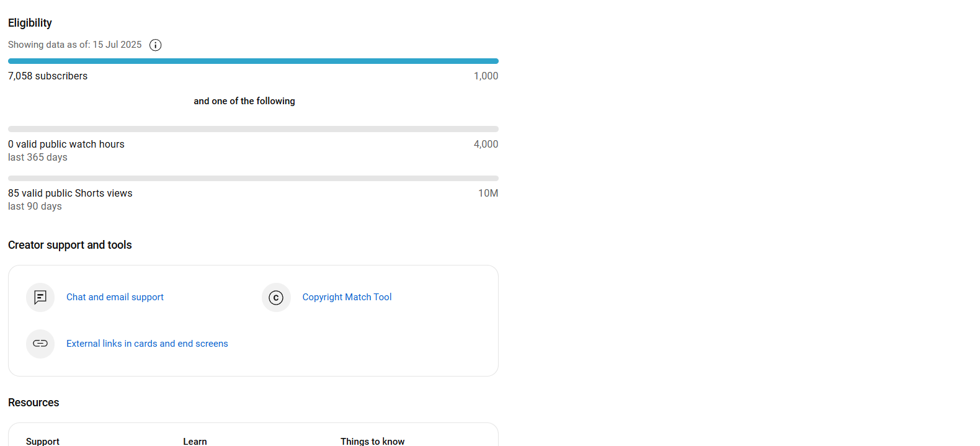Open External links in cards and end screens
This screenshot has width=980, height=446.
coord(147,344)
